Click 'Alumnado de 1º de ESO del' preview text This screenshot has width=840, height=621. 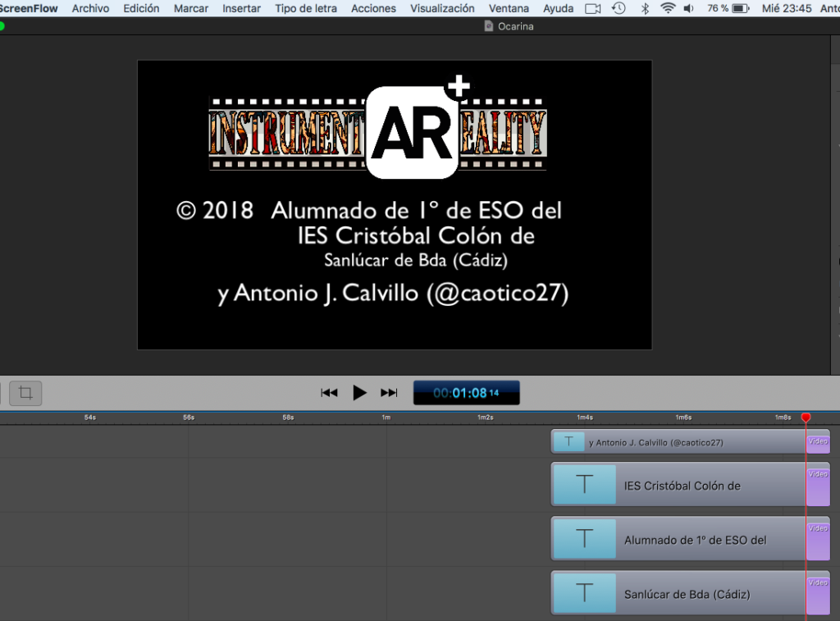(416, 211)
